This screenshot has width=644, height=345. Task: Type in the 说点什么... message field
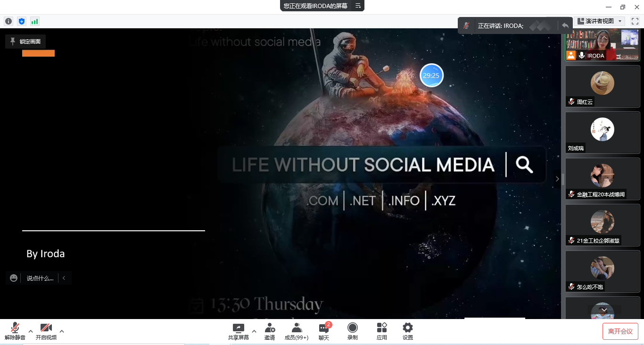[40, 278]
